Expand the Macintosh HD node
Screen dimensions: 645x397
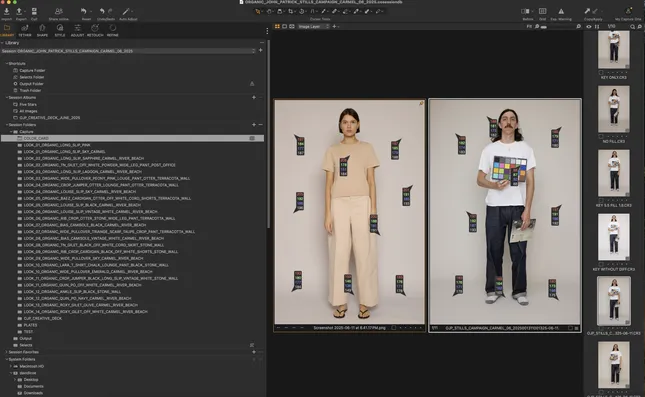pyautogui.click(x=11, y=366)
